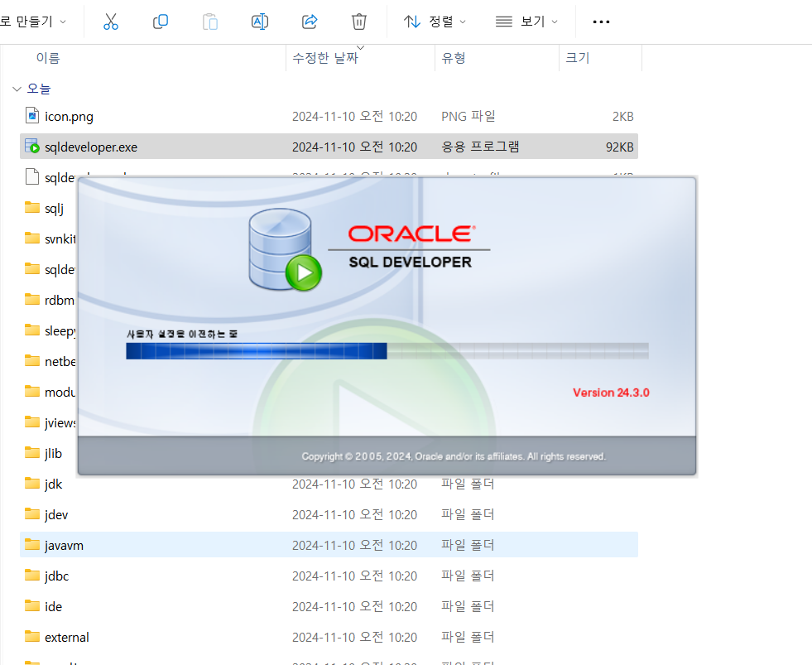The width and height of the screenshot is (812, 665).
Task: Click the jdbc folder icon
Action: coord(32,575)
